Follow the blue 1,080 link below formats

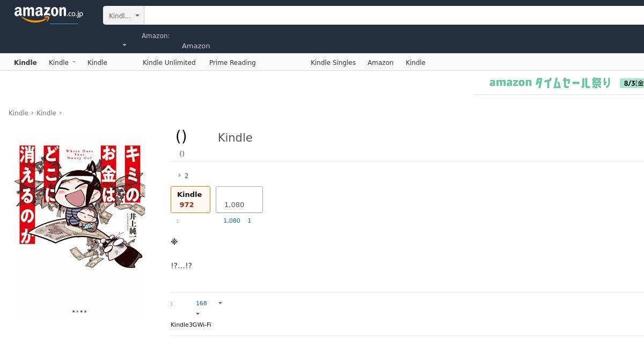232,221
